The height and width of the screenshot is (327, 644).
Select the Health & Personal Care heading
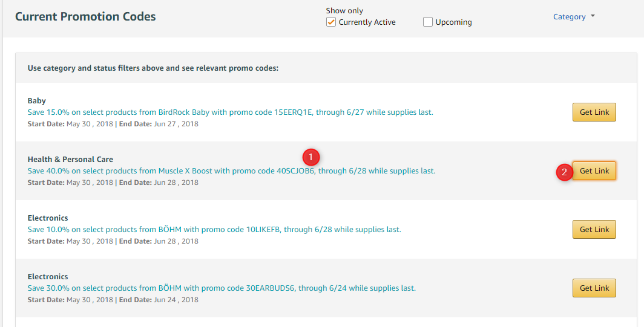70,160
